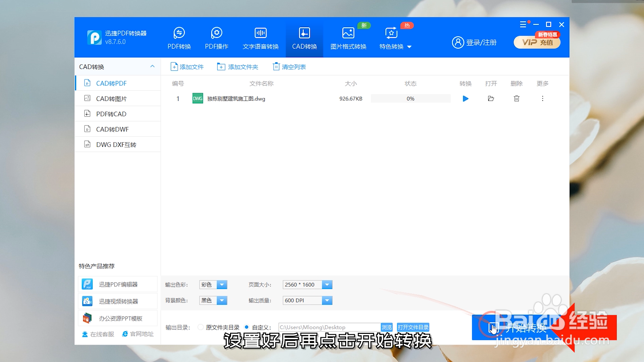Select DWG DXF互转 in sidebar

coord(118,144)
